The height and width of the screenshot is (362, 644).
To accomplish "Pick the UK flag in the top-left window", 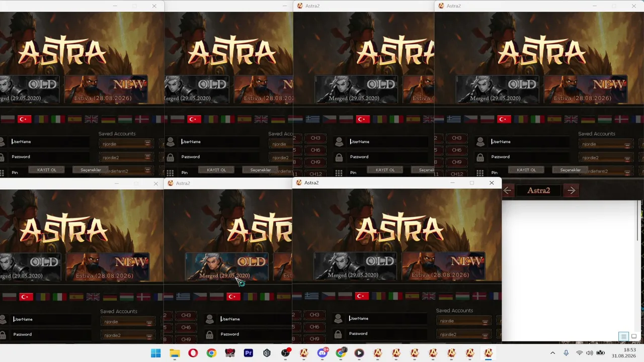I will (91, 119).
